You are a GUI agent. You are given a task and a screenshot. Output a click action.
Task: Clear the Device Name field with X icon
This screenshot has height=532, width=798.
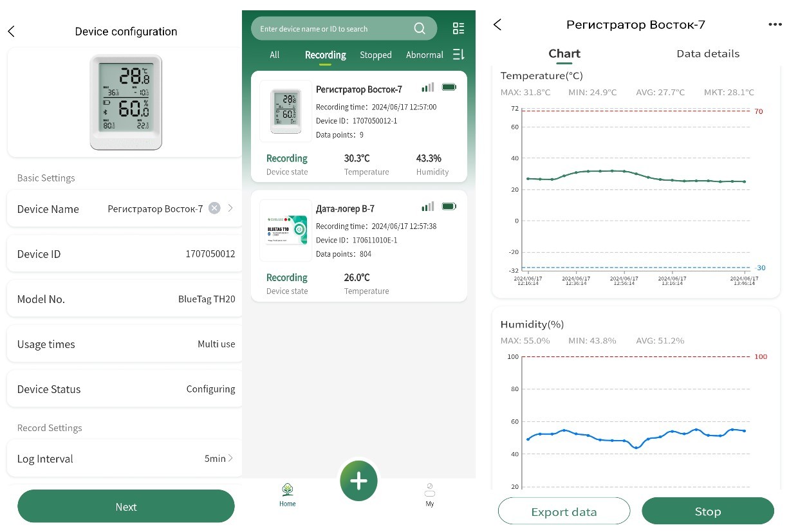click(x=214, y=208)
